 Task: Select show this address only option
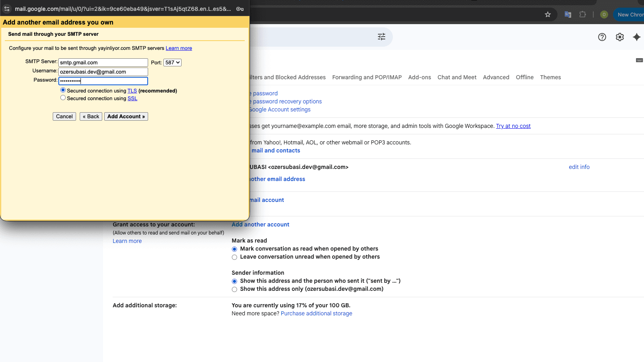(234, 289)
